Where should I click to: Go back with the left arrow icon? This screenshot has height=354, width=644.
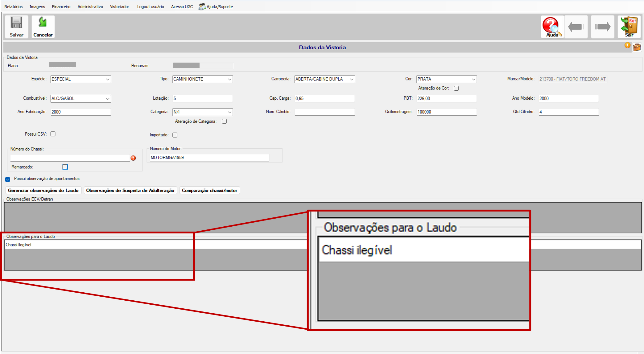point(576,27)
